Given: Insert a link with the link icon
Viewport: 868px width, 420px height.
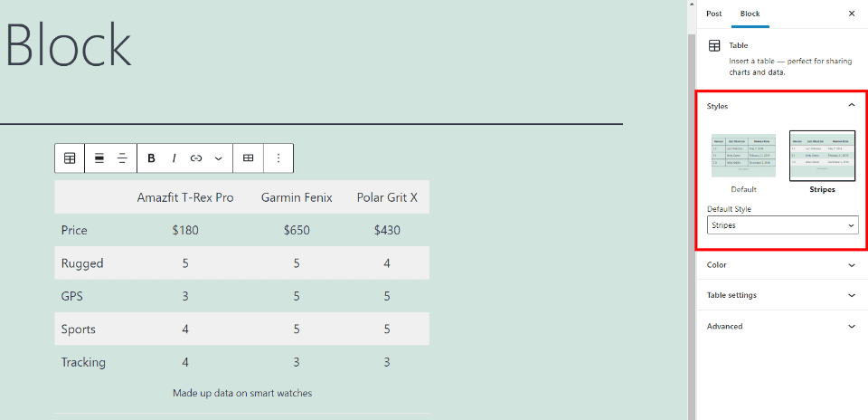Looking at the screenshot, I should coord(196,158).
